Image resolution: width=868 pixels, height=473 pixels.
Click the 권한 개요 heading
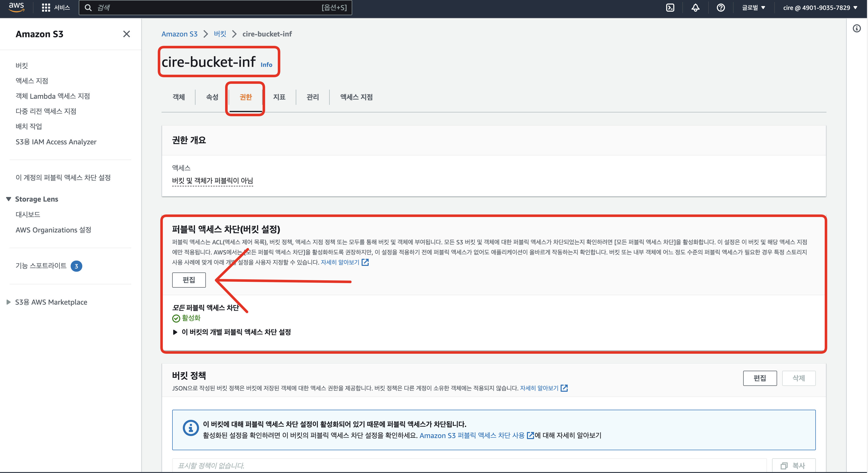[x=189, y=140]
